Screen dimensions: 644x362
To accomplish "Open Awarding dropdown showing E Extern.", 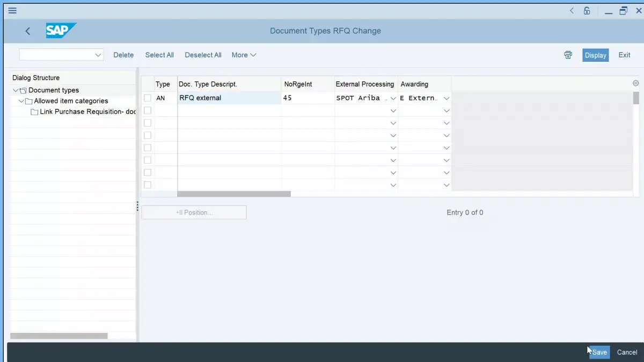I will [x=447, y=98].
